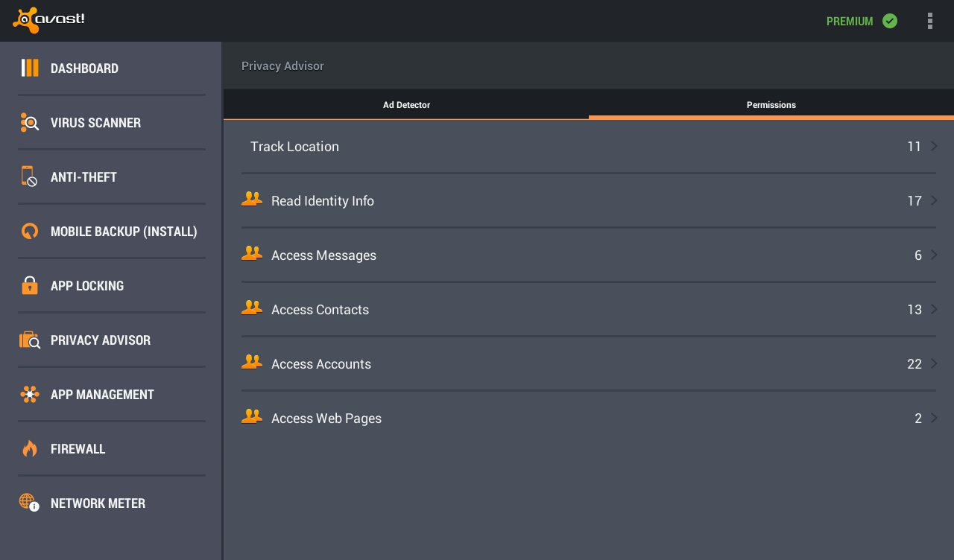
Task: Click people icon beside Access Messages
Action: [x=252, y=253]
